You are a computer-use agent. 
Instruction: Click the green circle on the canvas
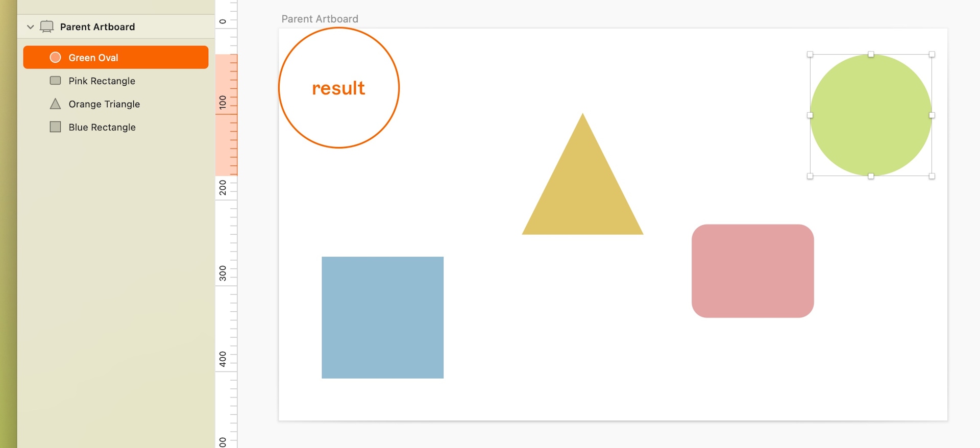tap(871, 115)
